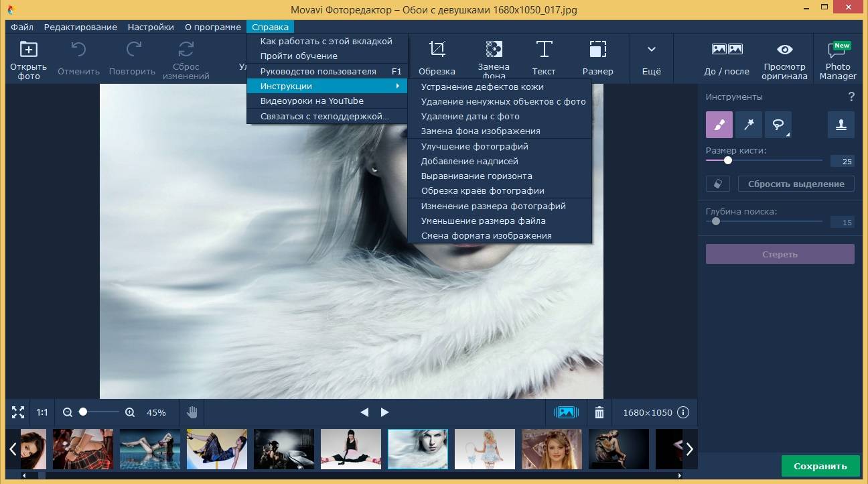Click the brush size value field 25
The height and width of the screenshot is (484, 868).
pyautogui.click(x=843, y=162)
